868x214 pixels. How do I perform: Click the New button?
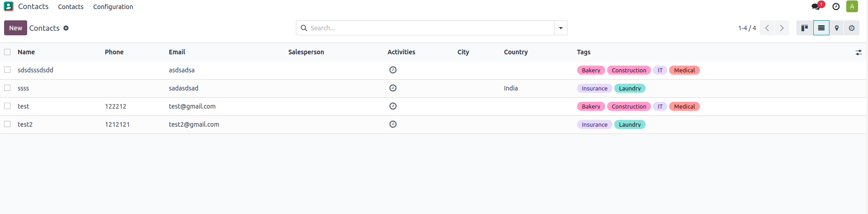[15, 28]
